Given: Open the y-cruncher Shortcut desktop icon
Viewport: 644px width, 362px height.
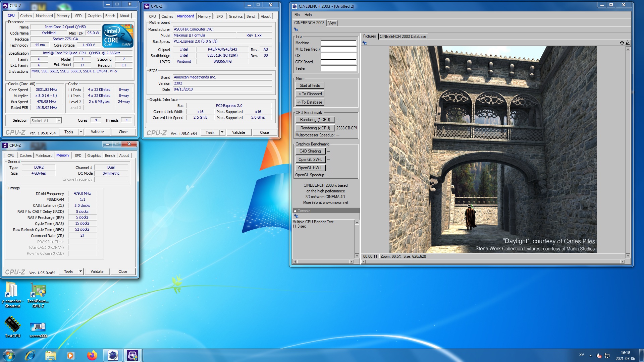Looking at the screenshot, I should (12, 295).
